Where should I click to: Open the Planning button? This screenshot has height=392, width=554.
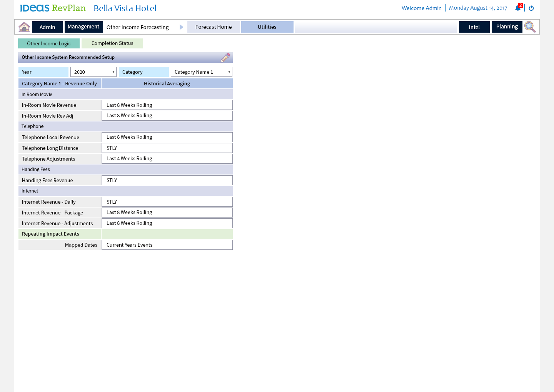point(507,27)
